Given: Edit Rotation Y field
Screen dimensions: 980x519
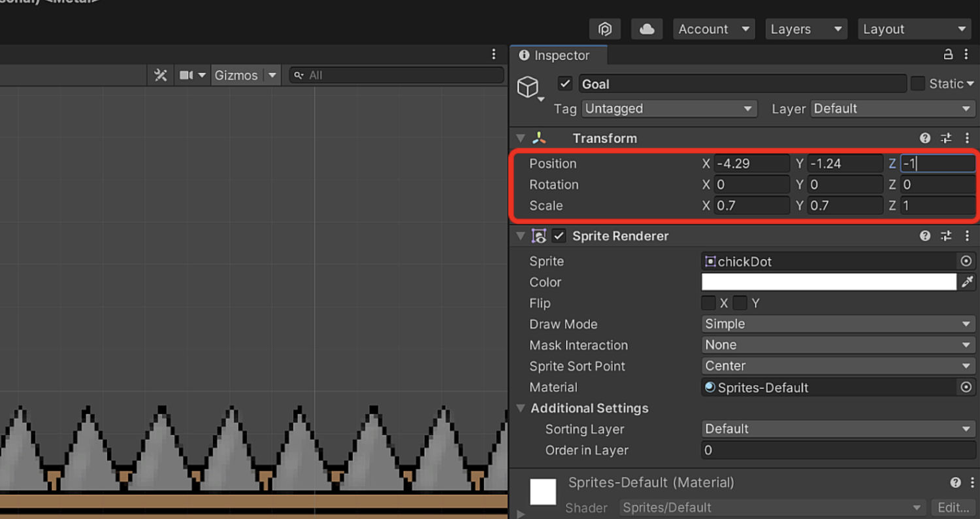Looking at the screenshot, I should click(x=845, y=184).
